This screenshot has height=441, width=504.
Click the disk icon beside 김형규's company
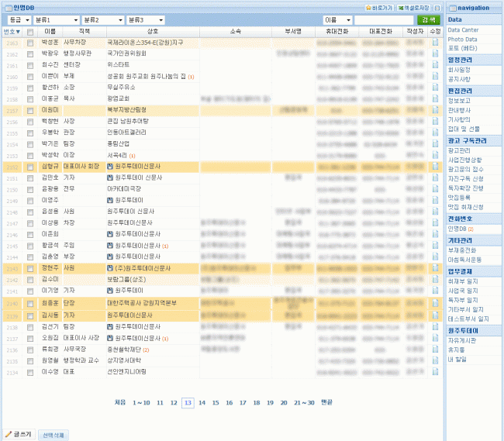click(110, 167)
